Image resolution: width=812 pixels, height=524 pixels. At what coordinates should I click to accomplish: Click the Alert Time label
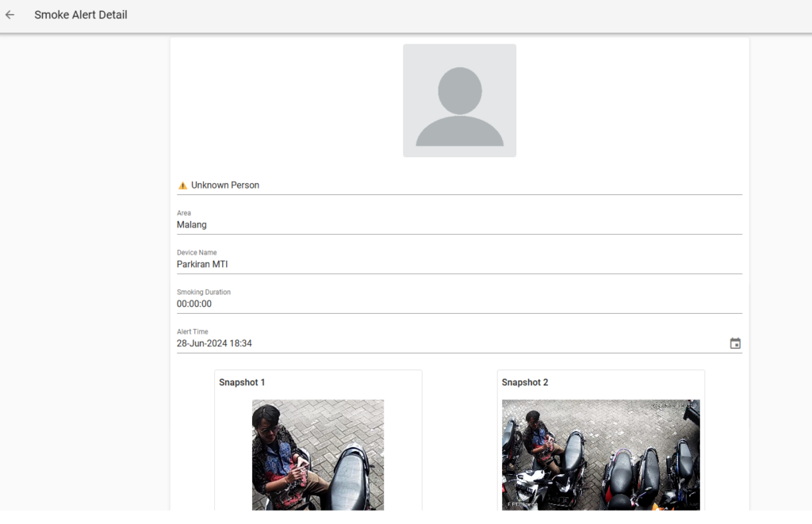point(193,331)
